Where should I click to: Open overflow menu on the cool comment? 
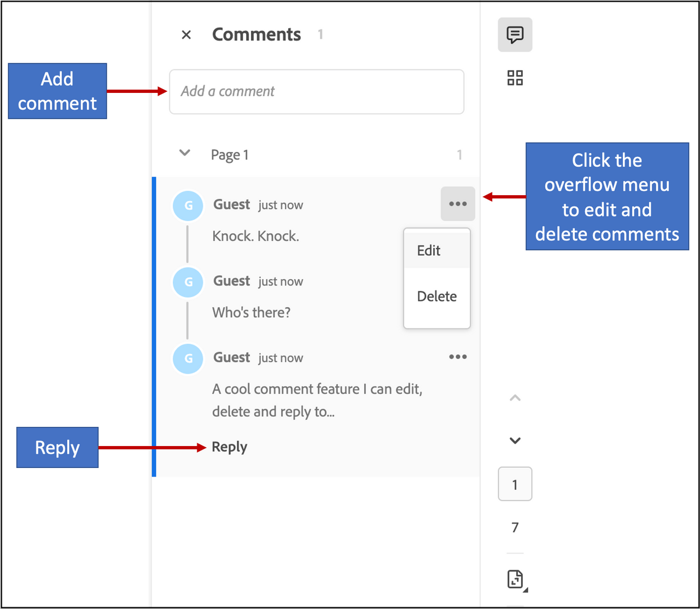pyautogui.click(x=458, y=357)
